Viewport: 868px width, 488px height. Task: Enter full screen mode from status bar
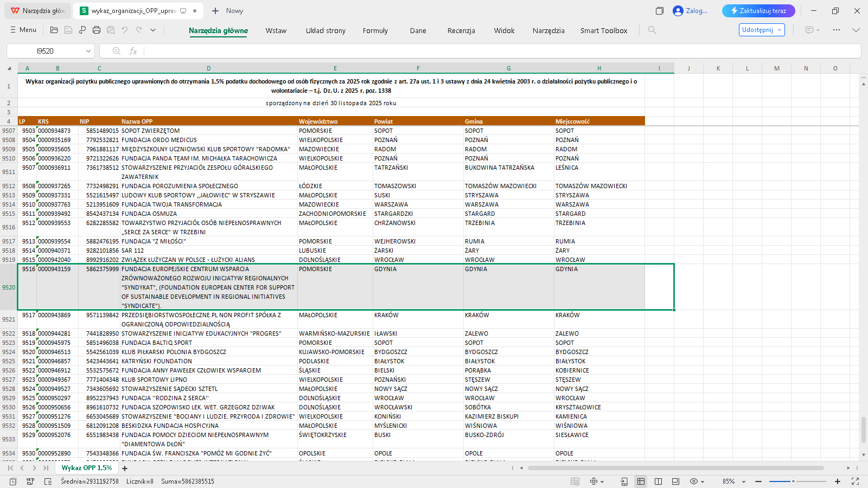click(x=856, y=481)
